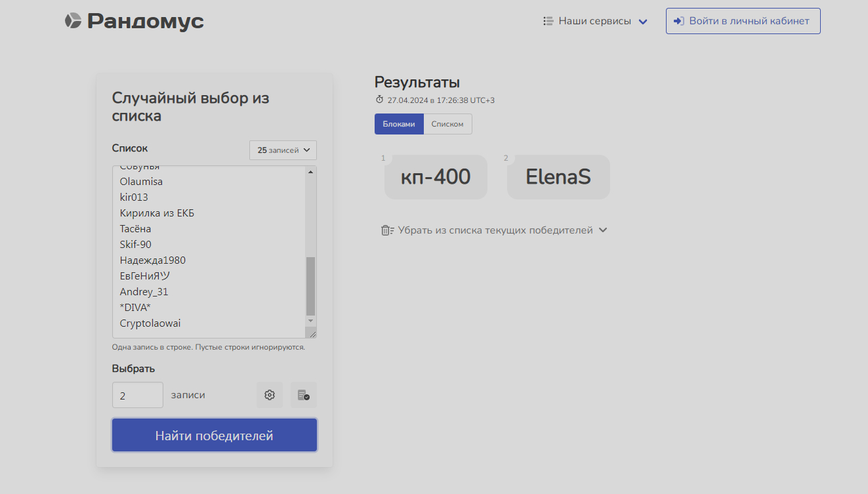Click the Skif-90 list entry

pyautogui.click(x=135, y=244)
